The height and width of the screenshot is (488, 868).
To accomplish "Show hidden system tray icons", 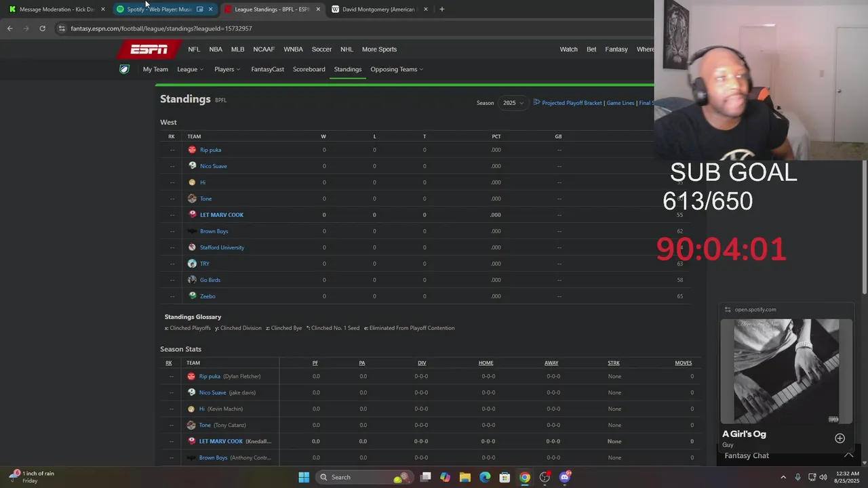I will [x=783, y=477].
